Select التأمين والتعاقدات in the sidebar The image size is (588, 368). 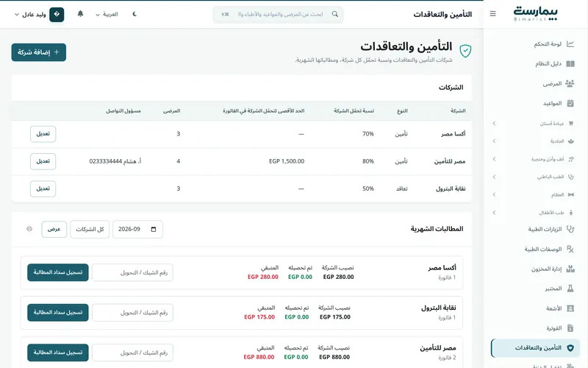(x=536, y=348)
